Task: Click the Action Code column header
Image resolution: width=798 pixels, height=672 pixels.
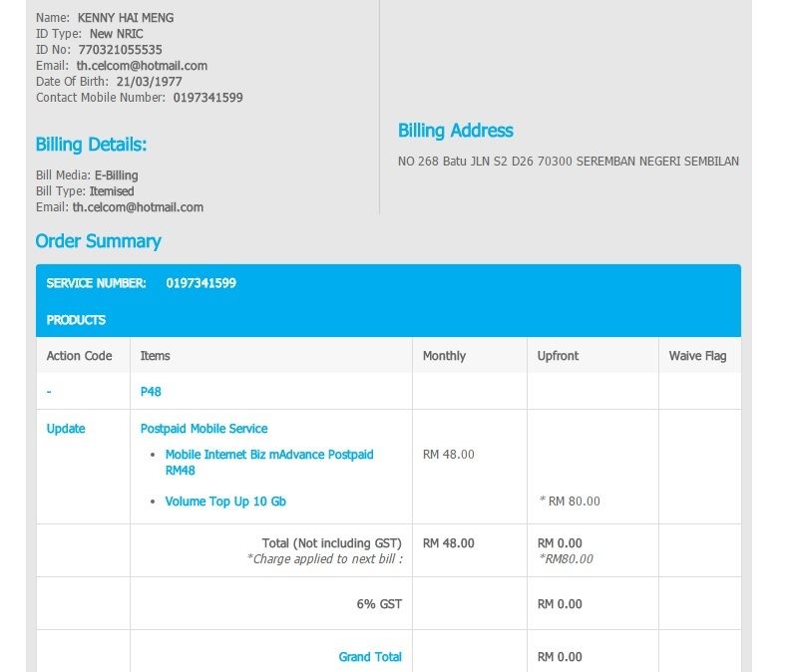Action: [x=79, y=356]
